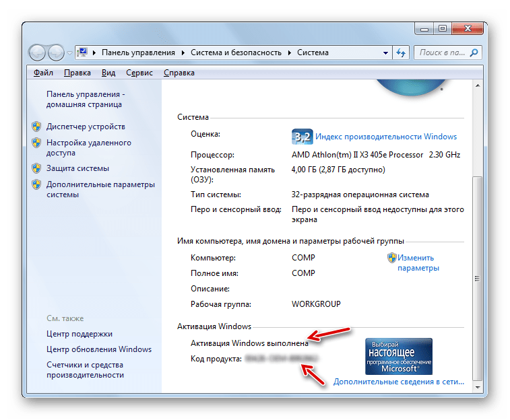This screenshot has width=510, height=420.
Task: Open the Правка menu
Action: click(77, 73)
